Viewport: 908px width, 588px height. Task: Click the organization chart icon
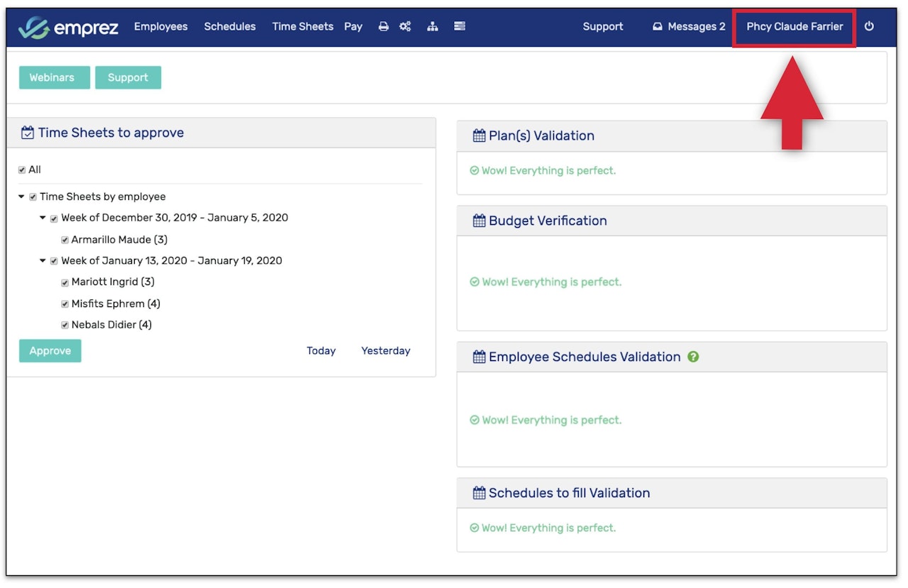pos(433,27)
